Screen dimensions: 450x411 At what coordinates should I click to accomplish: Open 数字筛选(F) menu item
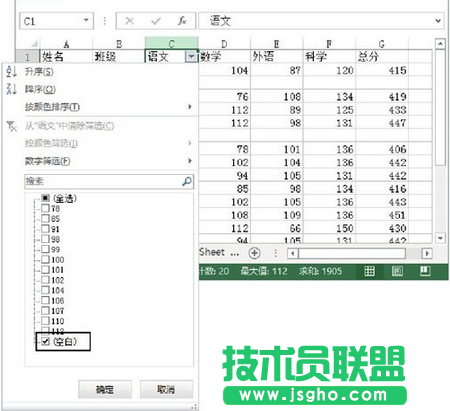point(47,161)
